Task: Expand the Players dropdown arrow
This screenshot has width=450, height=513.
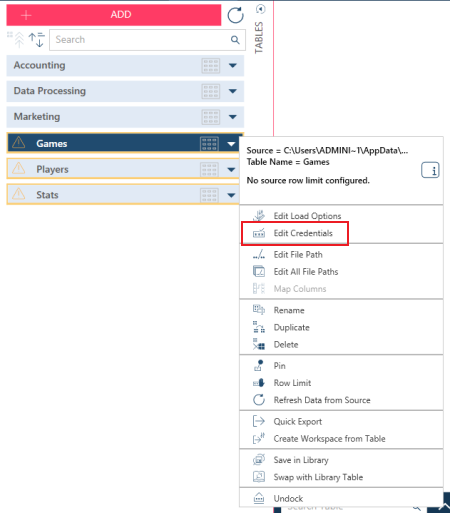Action: pos(231,170)
